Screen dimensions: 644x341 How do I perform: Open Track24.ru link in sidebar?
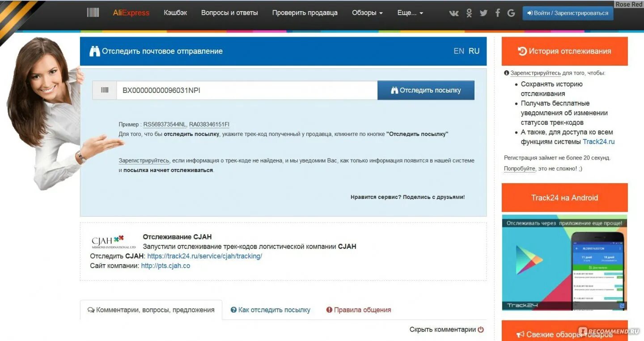599,142
